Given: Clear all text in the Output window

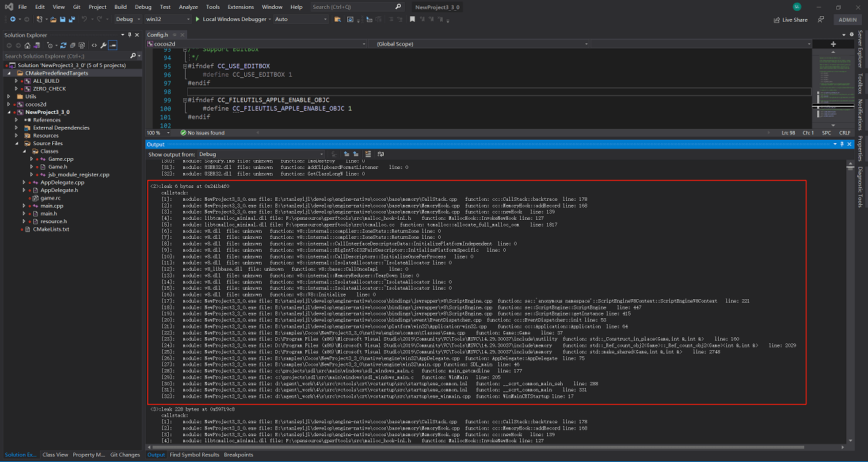Looking at the screenshot, I should (x=368, y=154).
